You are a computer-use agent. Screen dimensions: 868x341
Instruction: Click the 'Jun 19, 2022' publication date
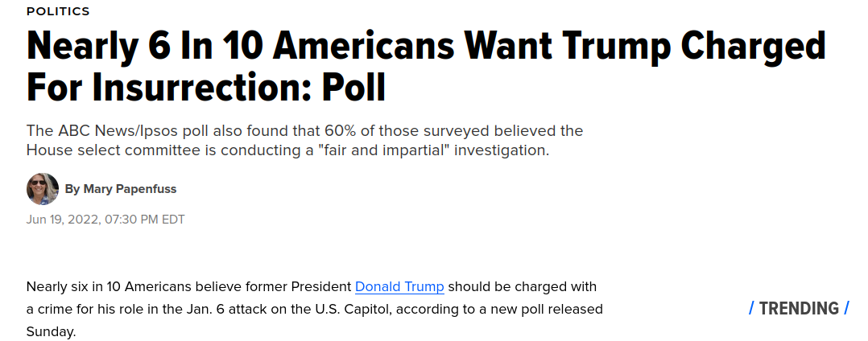[63, 220]
